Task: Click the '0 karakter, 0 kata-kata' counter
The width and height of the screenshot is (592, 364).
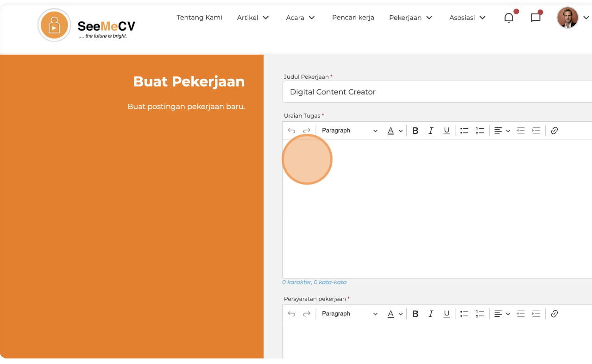Action: [314, 282]
